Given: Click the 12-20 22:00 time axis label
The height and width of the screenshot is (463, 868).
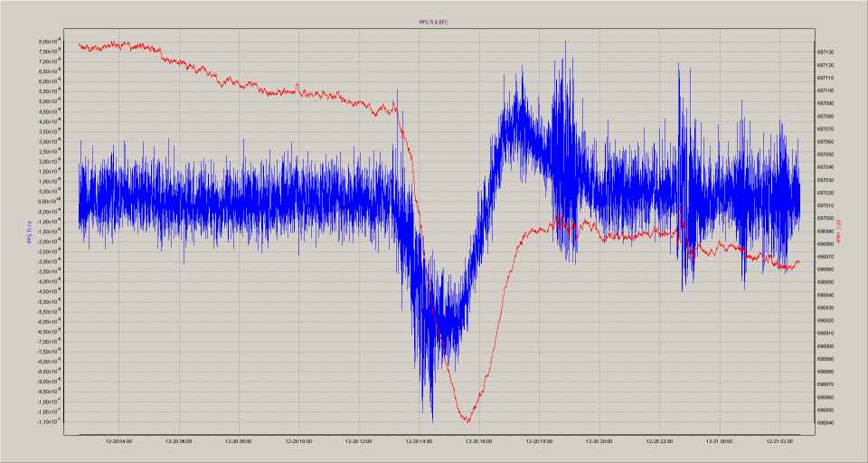Looking at the screenshot, I should click(659, 441).
